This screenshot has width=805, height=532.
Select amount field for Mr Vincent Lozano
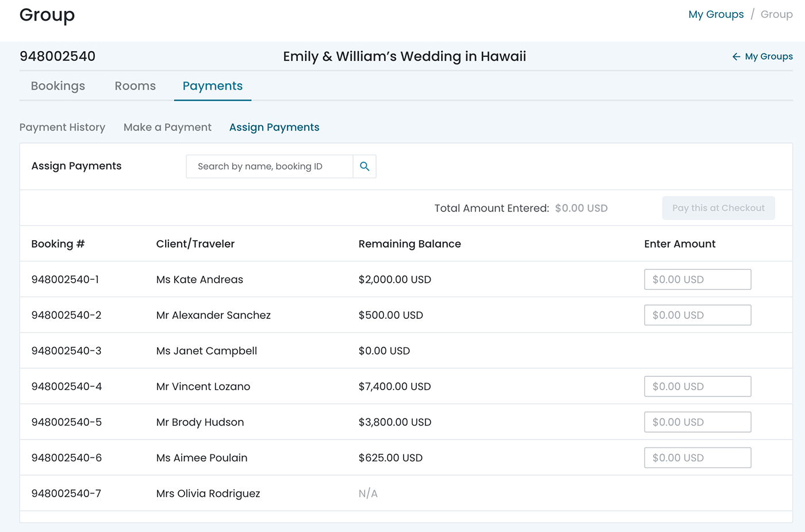coord(697,387)
